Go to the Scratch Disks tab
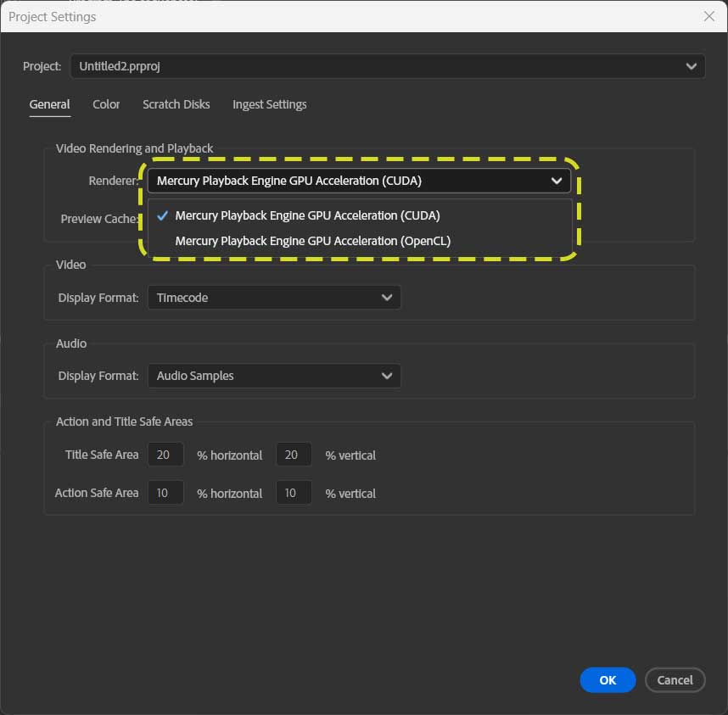 click(x=176, y=104)
